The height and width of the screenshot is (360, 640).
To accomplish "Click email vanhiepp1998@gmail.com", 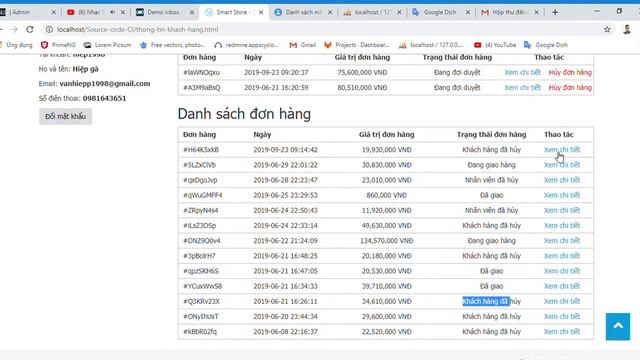I will click(x=105, y=83).
